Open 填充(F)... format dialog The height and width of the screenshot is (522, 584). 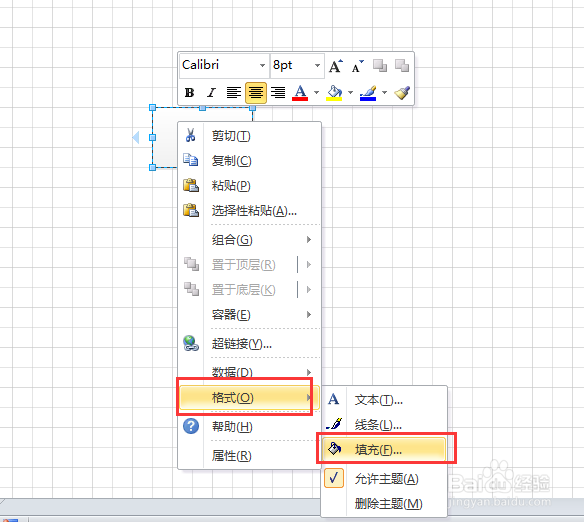pyautogui.click(x=384, y=450)
